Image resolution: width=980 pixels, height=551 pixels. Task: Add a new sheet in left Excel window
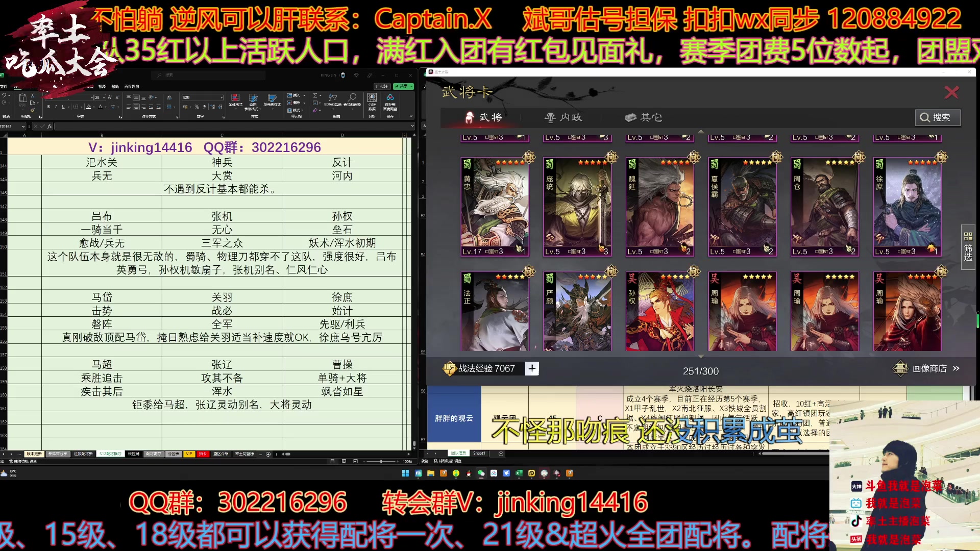pyautogui.click(x=268, y=454)
